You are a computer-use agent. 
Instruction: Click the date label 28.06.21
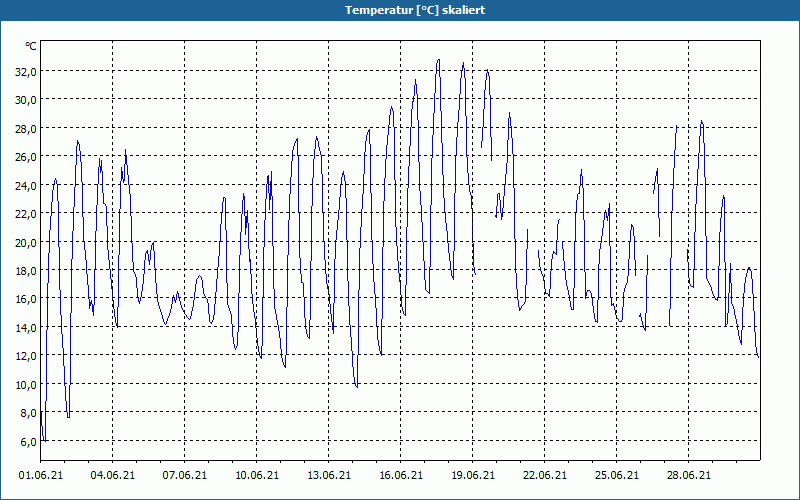pos(688,476)
